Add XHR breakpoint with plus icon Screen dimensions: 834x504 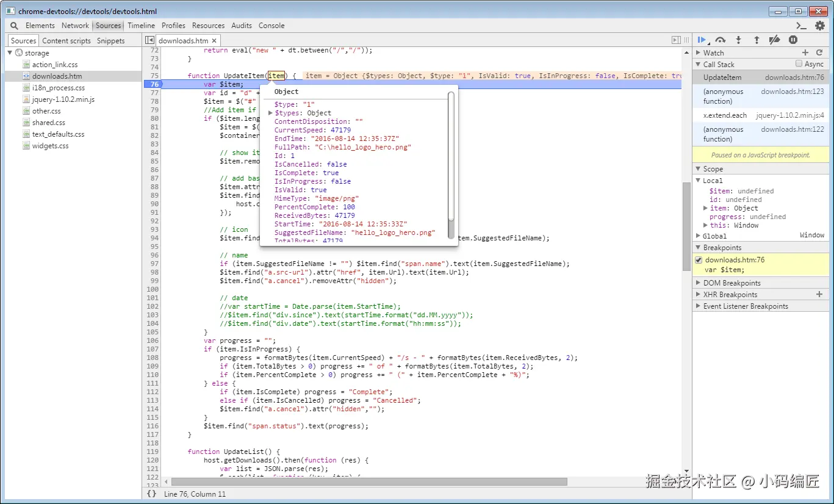tap(819, 295)
